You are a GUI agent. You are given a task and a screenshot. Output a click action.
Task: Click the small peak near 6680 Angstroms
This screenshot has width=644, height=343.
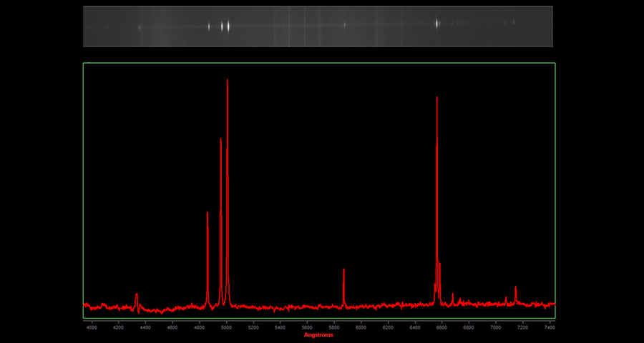452,294
